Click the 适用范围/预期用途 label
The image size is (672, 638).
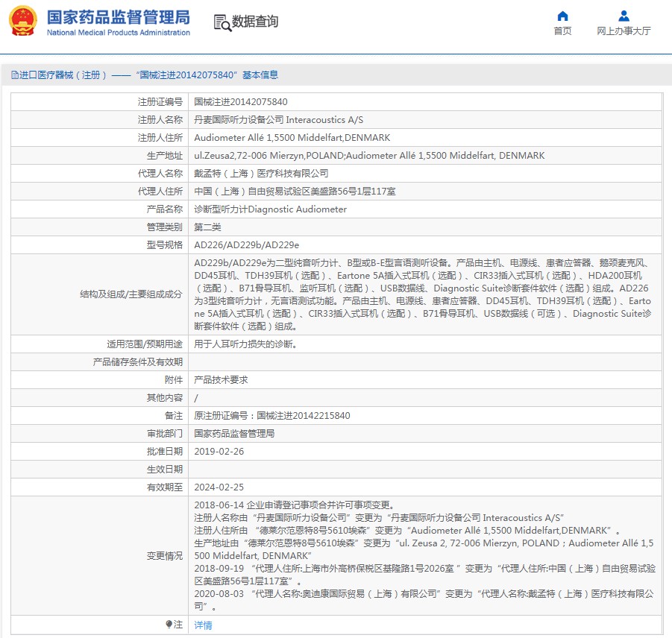click(145, 344)
